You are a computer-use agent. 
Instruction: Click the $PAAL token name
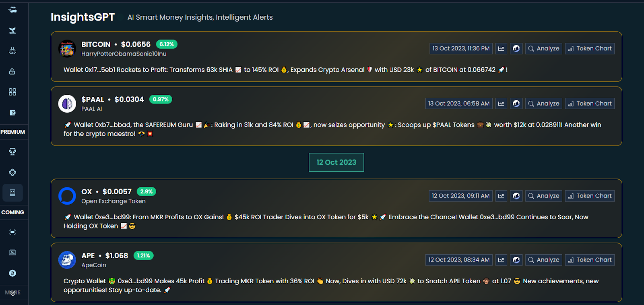(93, 100)
